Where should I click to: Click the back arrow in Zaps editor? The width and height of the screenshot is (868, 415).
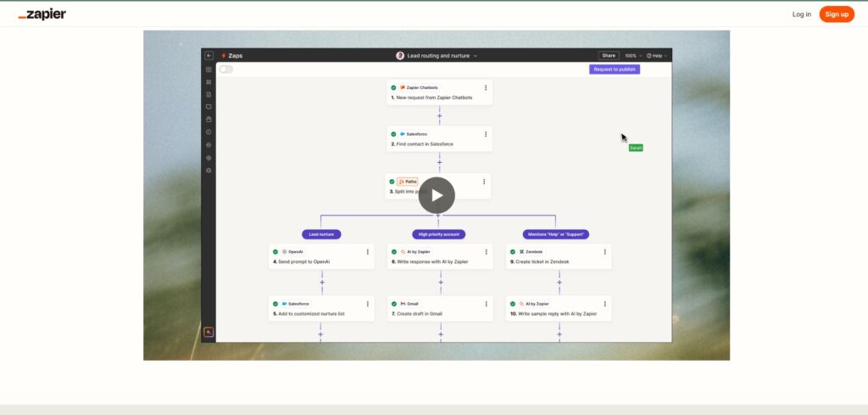[x=209, y=55]
